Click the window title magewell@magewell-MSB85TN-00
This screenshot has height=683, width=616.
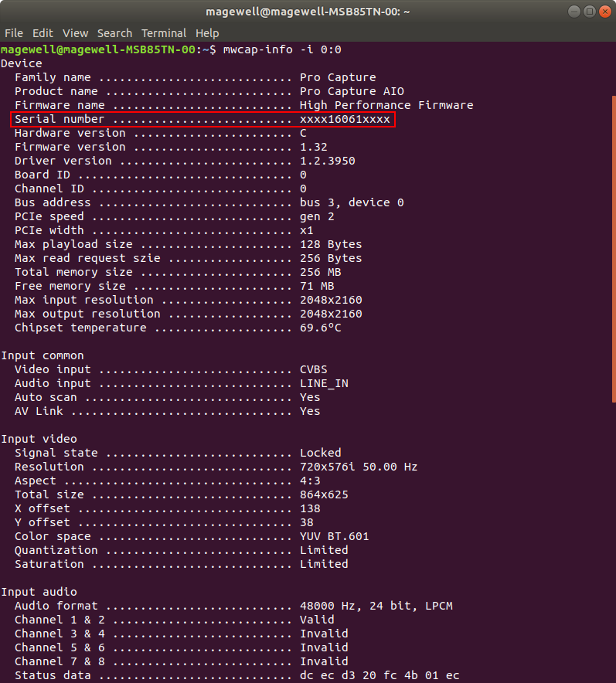click(308, 12)
